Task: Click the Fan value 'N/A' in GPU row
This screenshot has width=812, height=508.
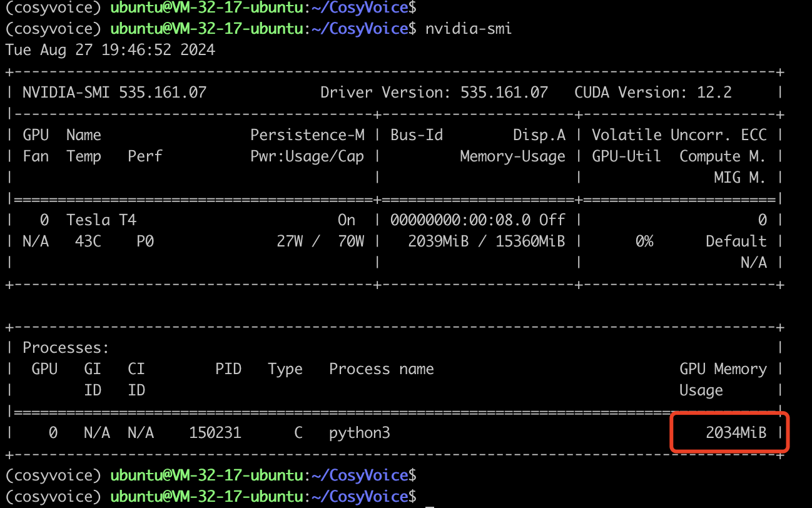Action: pyautogui.click(x=35, y=241)
